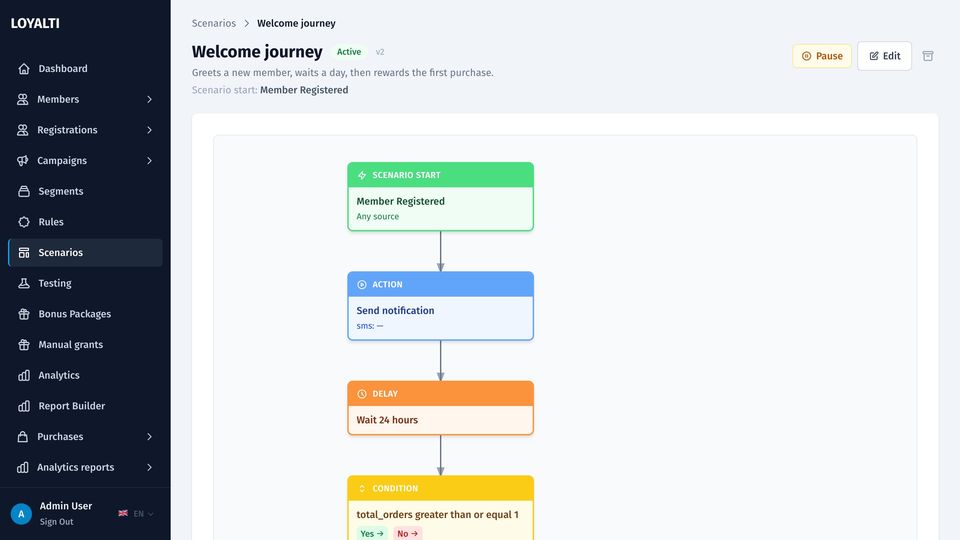Viewport: 960px width, 540px height.
Task: Click the Manual grants gift icon
Action: (x=24, y=344)
